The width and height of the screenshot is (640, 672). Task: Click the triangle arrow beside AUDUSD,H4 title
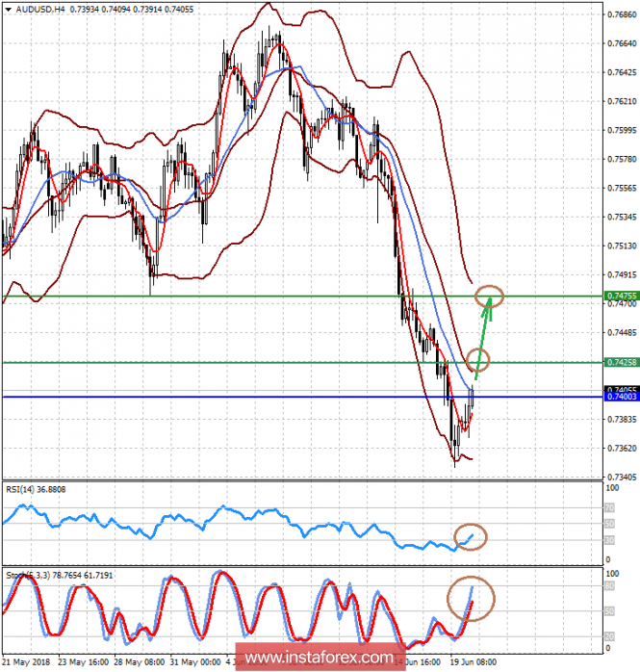(x=9, y=9)
